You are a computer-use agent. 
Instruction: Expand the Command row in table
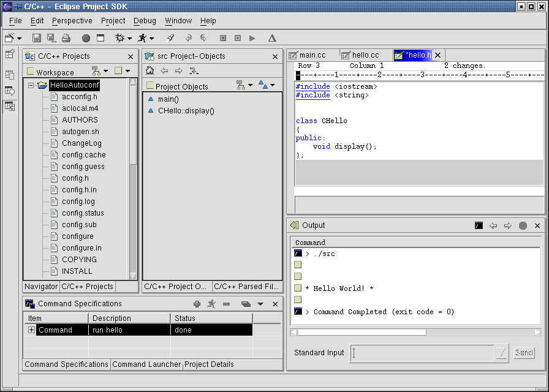[x=31, y=330]
